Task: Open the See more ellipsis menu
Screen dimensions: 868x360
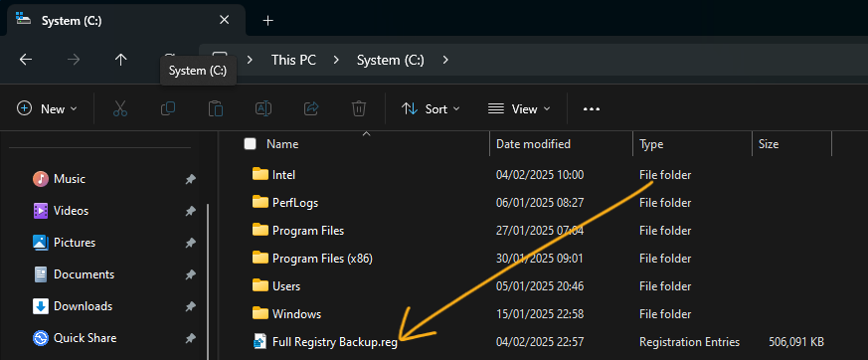Action: [592, 109]
